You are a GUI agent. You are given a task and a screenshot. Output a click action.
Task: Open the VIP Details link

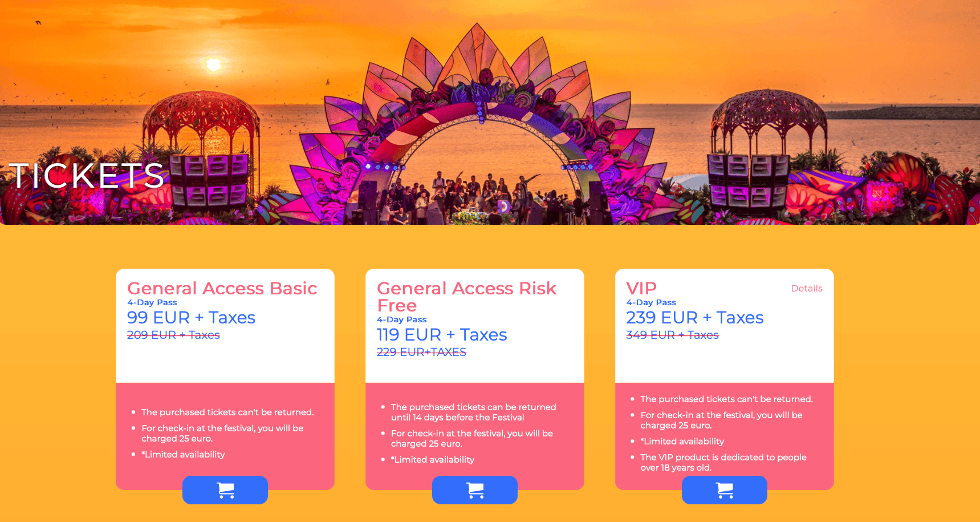(806, 289)
